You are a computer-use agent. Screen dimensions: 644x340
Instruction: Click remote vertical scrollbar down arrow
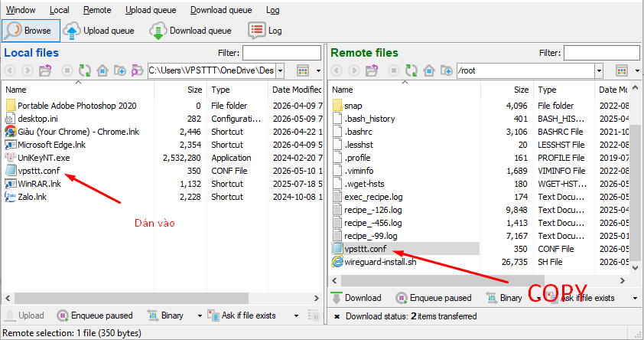coord(635,268)
